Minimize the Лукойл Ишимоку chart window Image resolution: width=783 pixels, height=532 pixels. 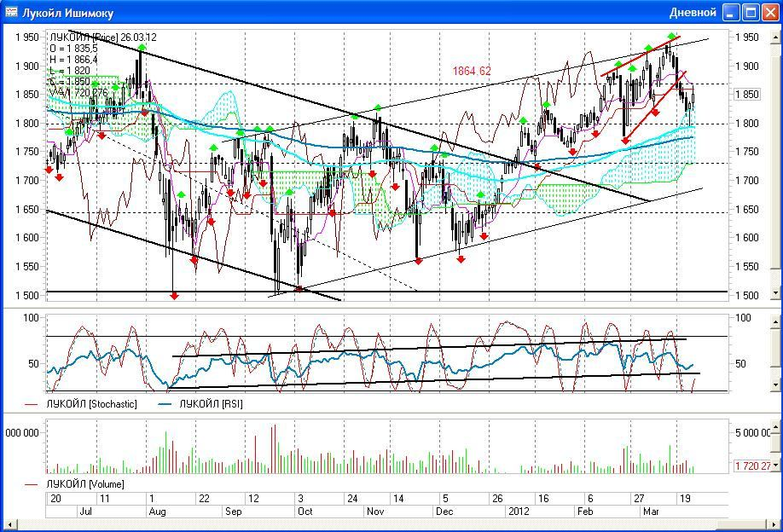731,13
